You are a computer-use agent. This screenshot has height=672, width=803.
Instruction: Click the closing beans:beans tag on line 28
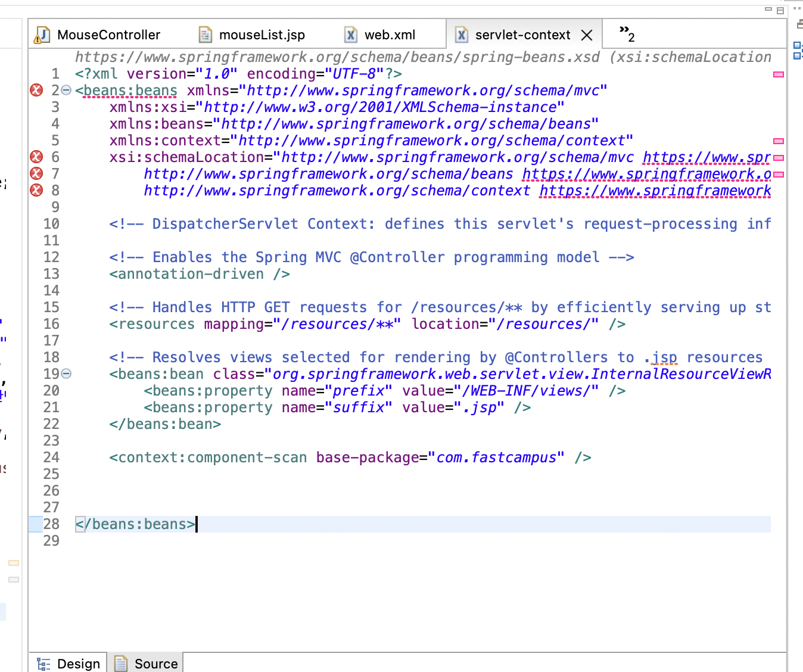tap(135, 524)
